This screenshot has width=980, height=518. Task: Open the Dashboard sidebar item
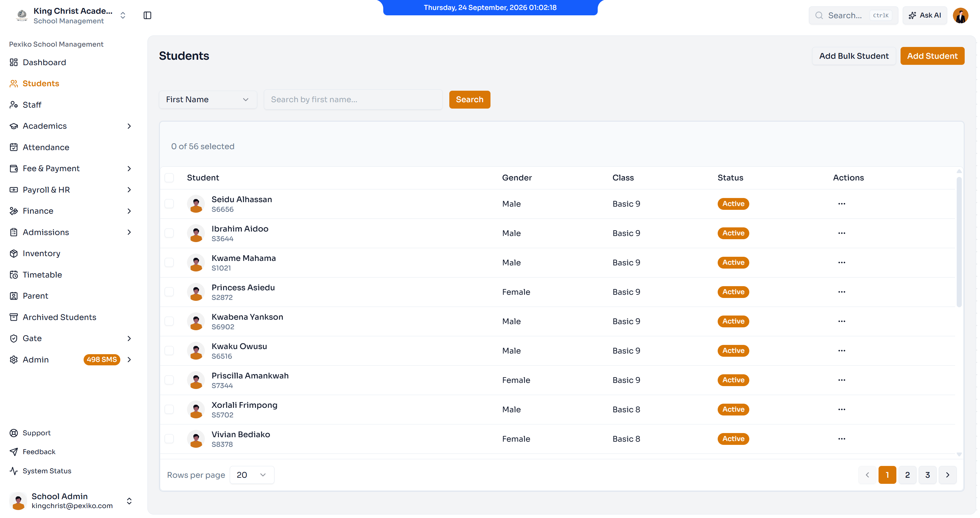(x=71, y=62)
